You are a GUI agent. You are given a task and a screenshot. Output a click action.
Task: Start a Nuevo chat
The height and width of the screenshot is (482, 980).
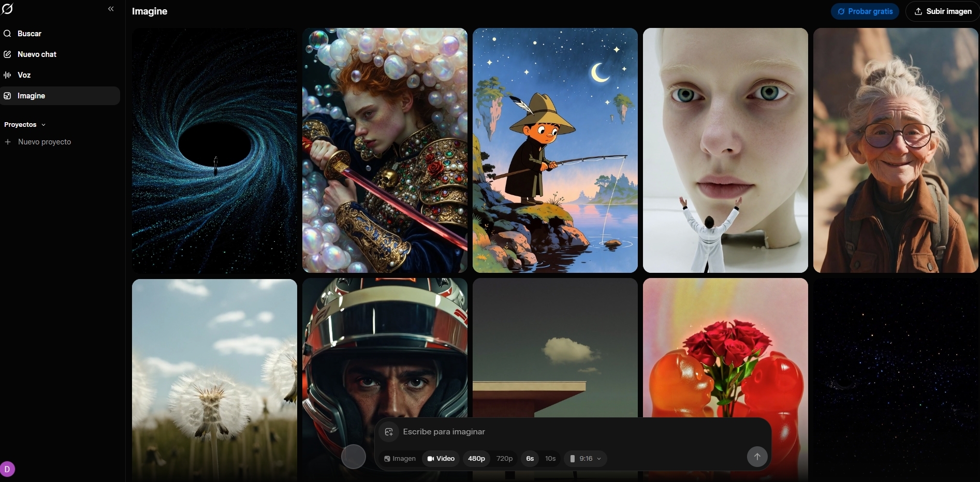37,54
